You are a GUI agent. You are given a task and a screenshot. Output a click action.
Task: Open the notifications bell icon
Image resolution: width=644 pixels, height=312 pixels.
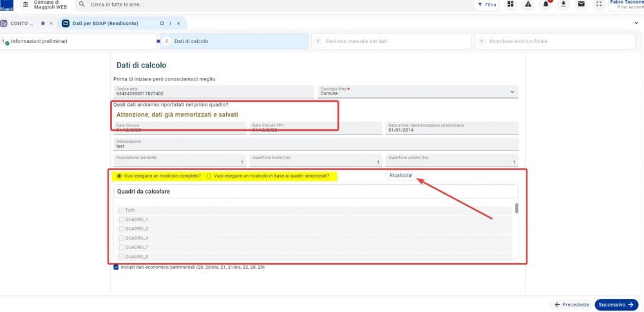click(x=546, y=4)
